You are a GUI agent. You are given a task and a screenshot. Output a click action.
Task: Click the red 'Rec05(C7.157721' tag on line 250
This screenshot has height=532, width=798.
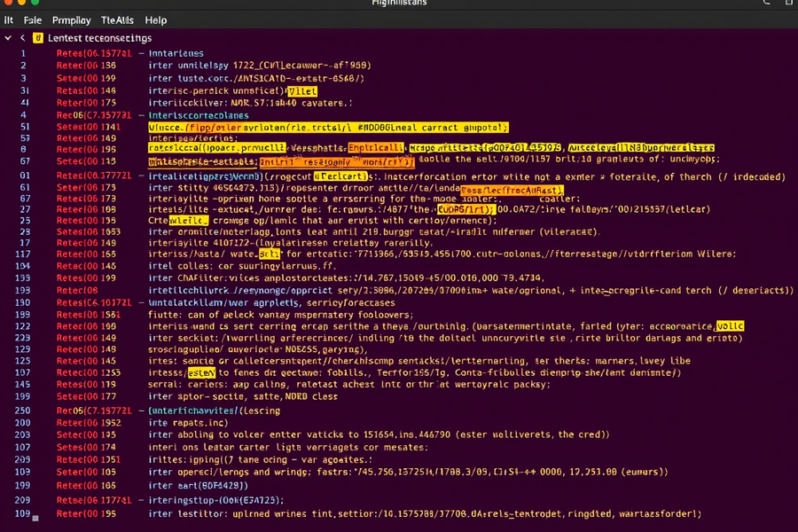94,411
